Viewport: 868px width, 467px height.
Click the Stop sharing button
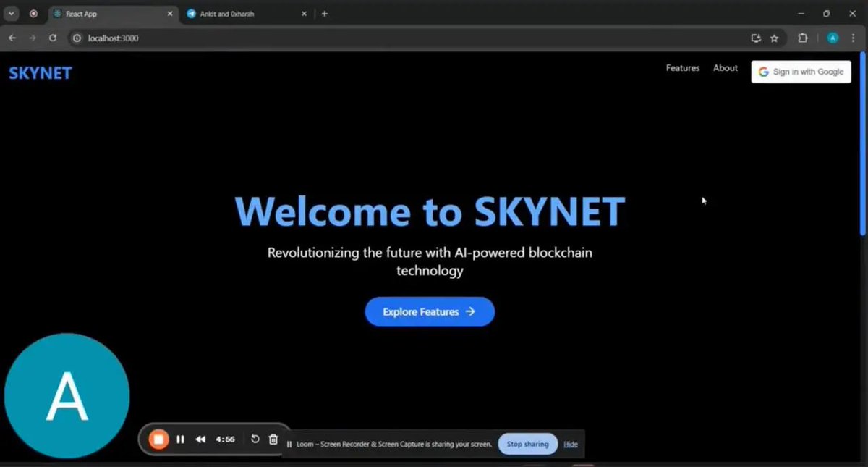coord(528,444)
